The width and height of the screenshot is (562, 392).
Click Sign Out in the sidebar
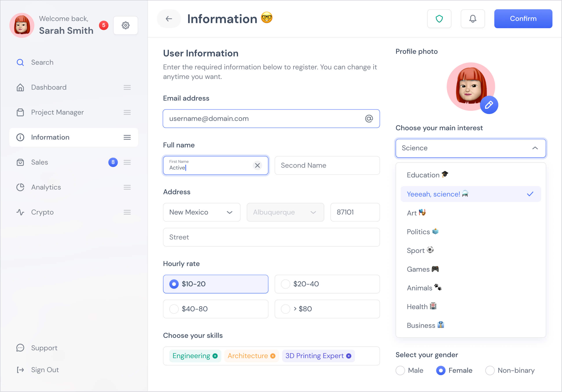point(45,370)
